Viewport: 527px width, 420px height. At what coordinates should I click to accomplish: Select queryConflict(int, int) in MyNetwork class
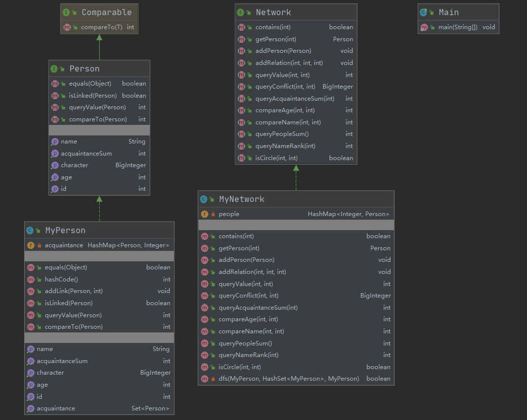pos(248,296)
